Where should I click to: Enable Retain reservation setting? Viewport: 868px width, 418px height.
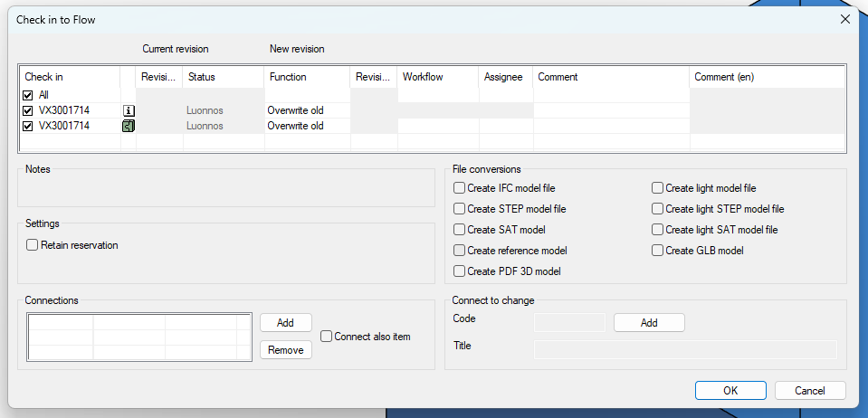point(33,245)
